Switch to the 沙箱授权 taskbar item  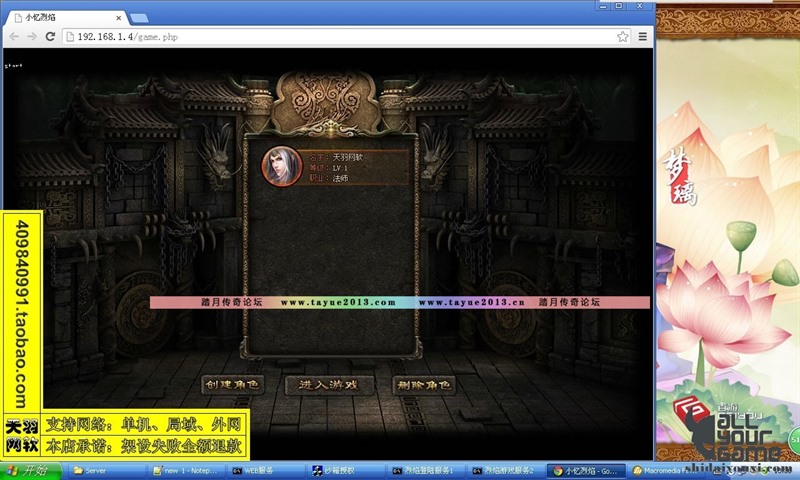click(x=346, y=470)
